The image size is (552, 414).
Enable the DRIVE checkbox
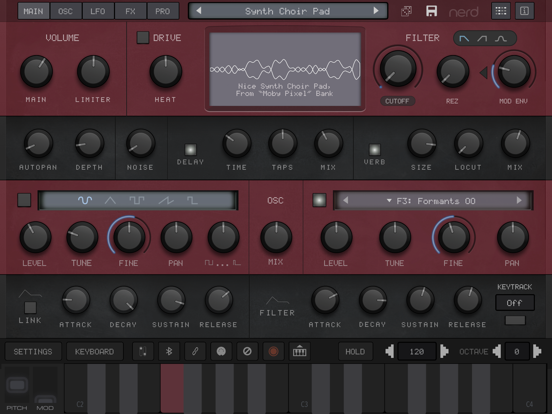click(143, 38)
